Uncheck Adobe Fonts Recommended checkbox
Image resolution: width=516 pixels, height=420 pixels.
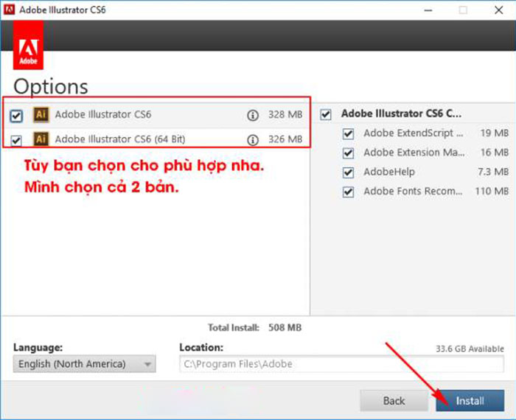(x=348, y=192)
